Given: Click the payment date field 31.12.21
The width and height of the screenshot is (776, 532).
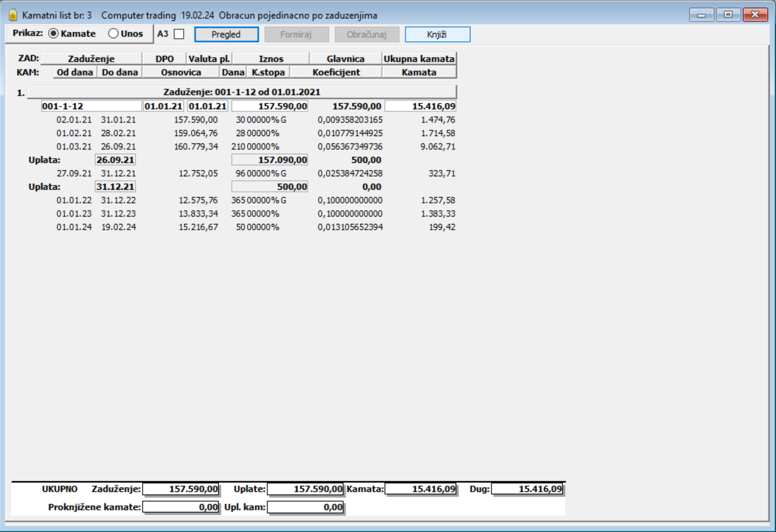Looking at the screenshot, I should 115,186.
